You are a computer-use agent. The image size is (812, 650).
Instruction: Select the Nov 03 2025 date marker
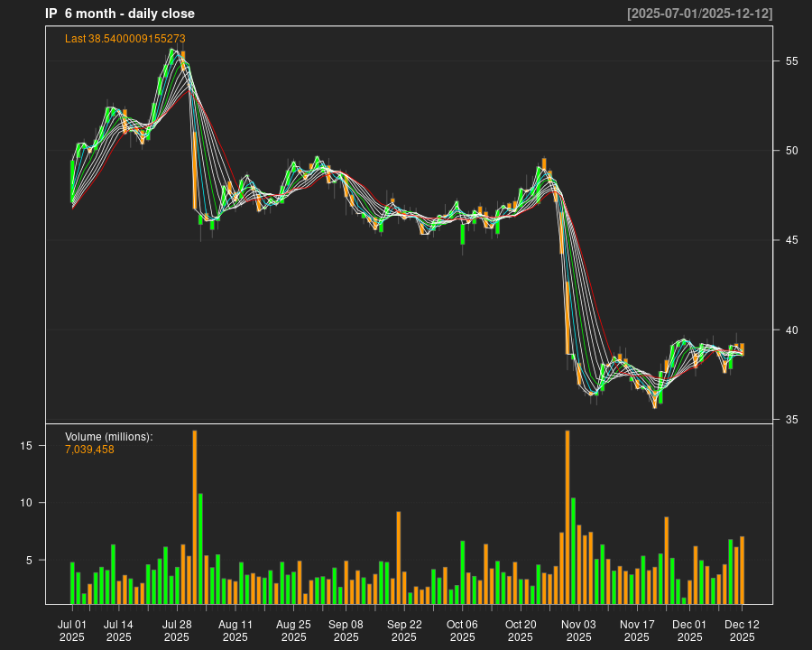click(x=578, y=630)
